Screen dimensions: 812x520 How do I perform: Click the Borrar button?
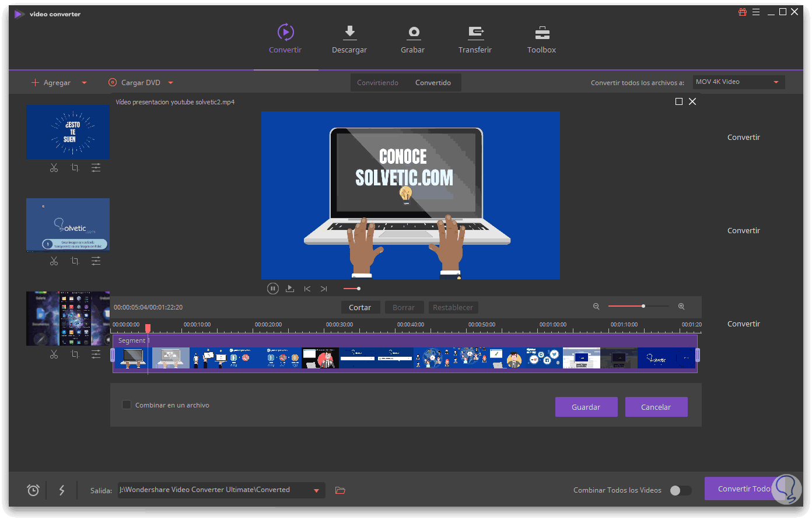(x=404, y=307)
